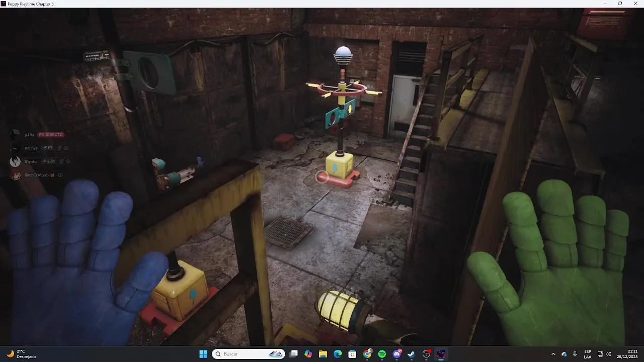Click Stynko's avatar in voice overlay
644x362 pixels.
(15, 161)
